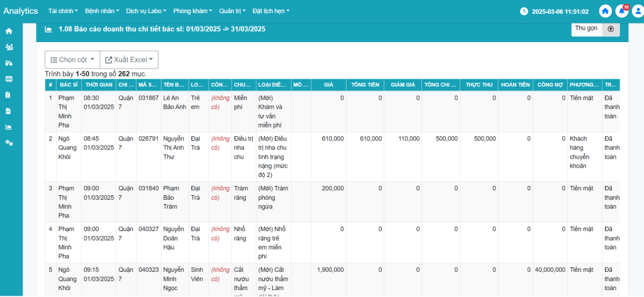
Task: Collapse the report using Thu gọn arrow
Action: [x=611, y=29]
